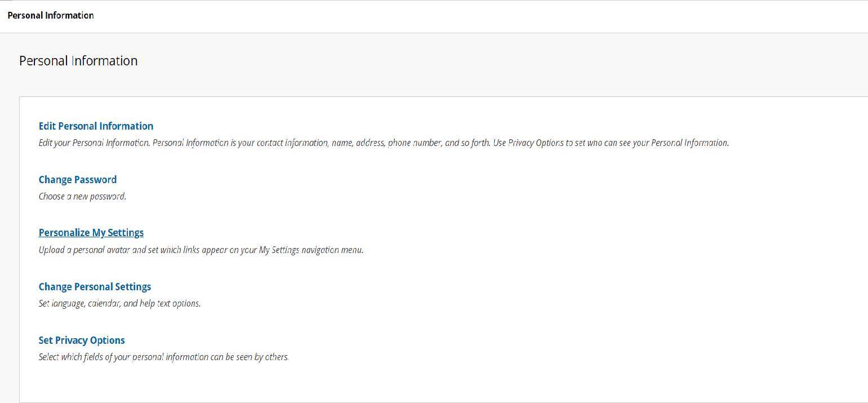Open the Change Personal Settings link
Viewport: 868px width, 403px height.
tap(95, 287)
